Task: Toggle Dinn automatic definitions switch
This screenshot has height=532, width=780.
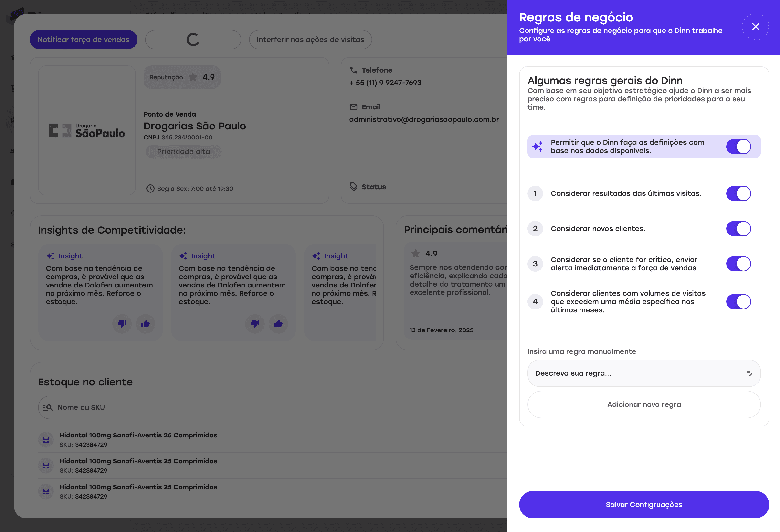Action: pos(738,147)
